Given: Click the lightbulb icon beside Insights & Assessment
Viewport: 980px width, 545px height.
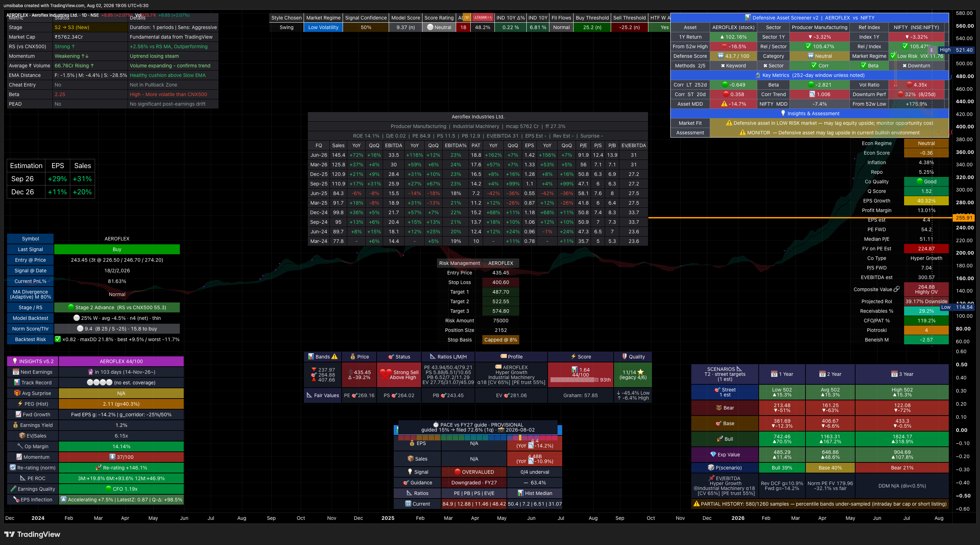Looking at the screenshot, I should point(783,113).
